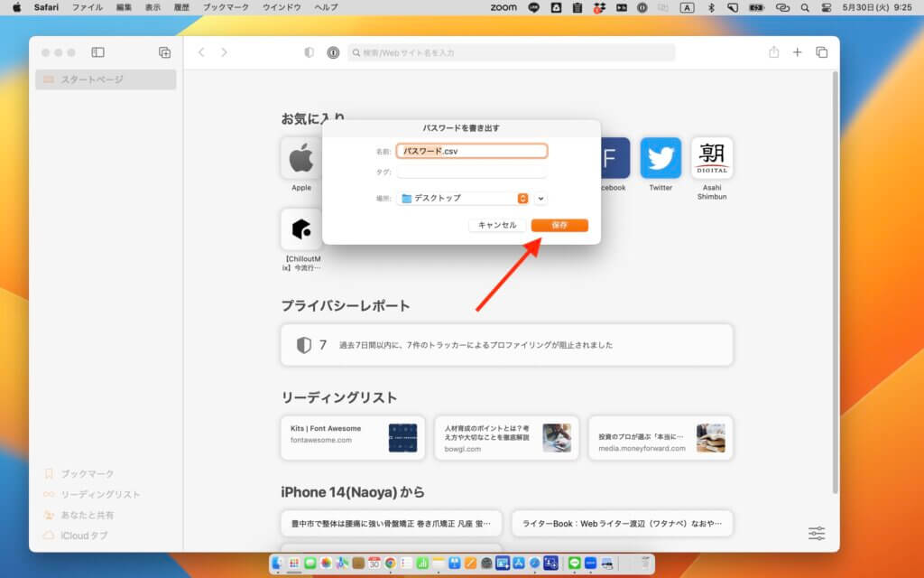Click the タグ (Tags) input field

(471, 172)
